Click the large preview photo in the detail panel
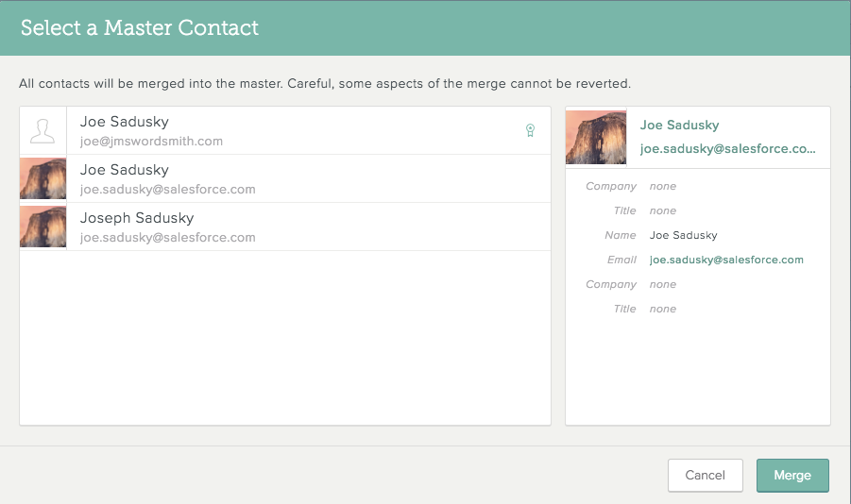The image size is (851, 504). [596, 137]
